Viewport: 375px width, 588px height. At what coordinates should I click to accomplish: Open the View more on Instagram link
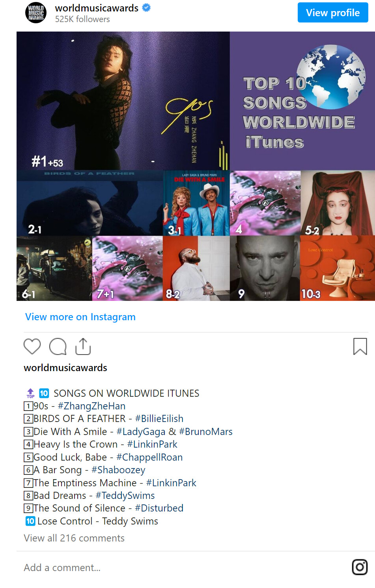coord(80,317)
